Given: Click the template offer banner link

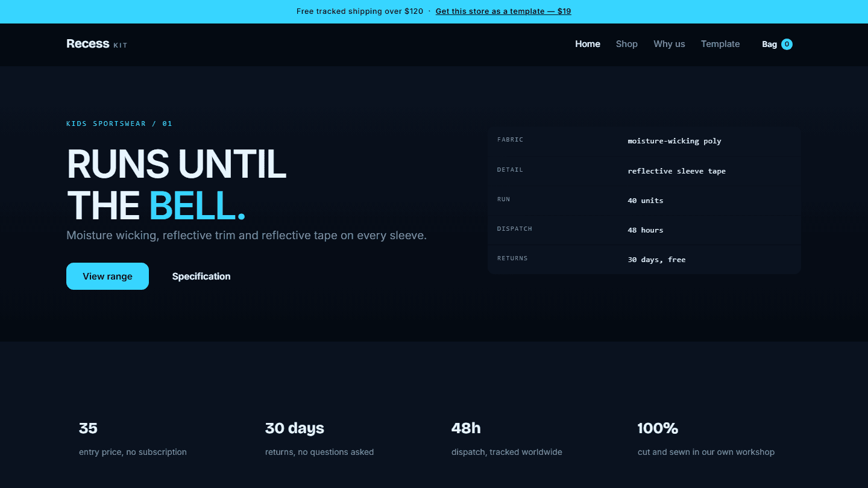Looking at the screenshot, I should pyautogui.click(x=503, y=11).
